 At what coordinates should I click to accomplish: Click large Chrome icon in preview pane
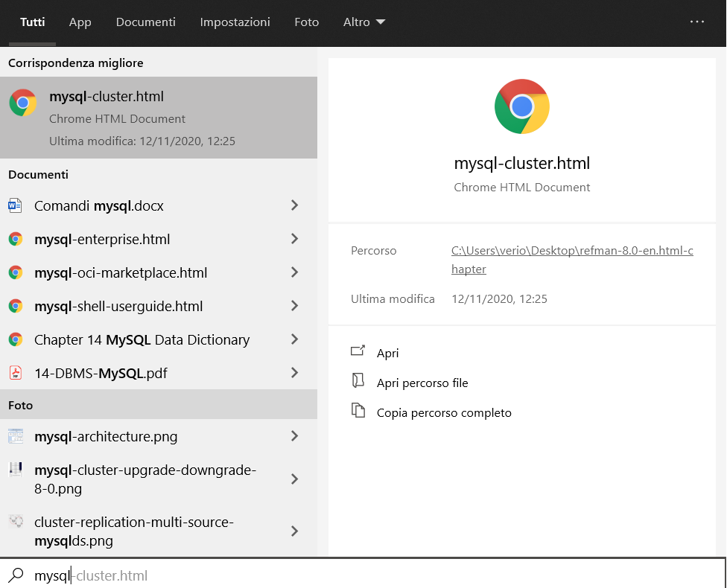point(522,106)
